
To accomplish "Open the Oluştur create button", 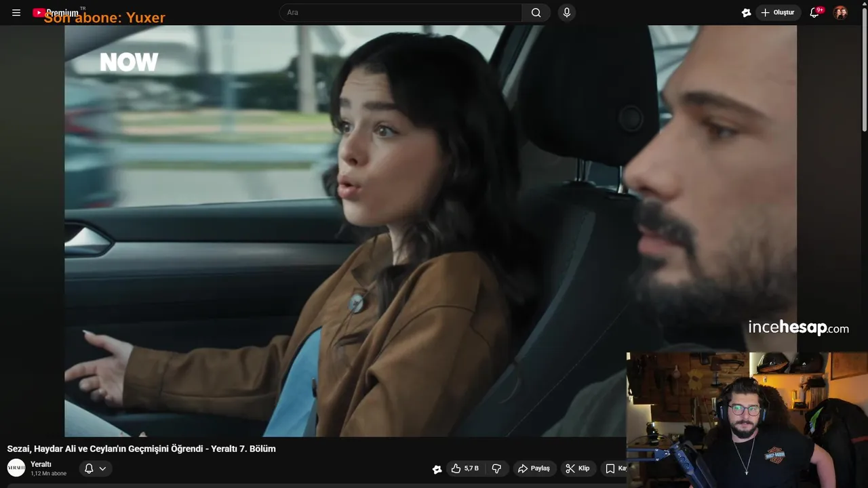I will (778, 12).
